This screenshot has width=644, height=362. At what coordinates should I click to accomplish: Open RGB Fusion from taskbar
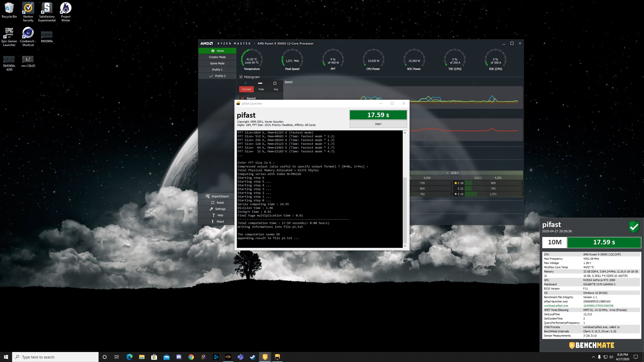pos(204,357)
